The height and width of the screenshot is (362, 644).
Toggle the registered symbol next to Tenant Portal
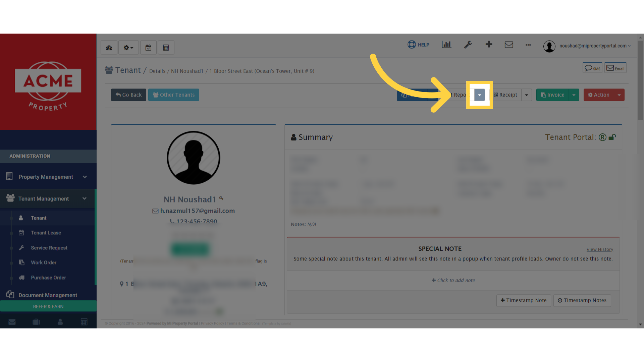[603, 137]
